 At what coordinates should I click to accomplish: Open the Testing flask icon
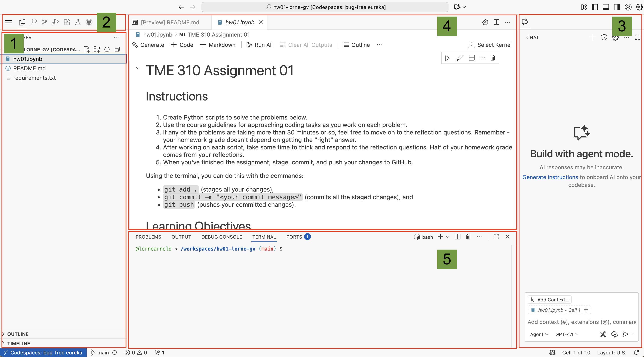point(78,22)
